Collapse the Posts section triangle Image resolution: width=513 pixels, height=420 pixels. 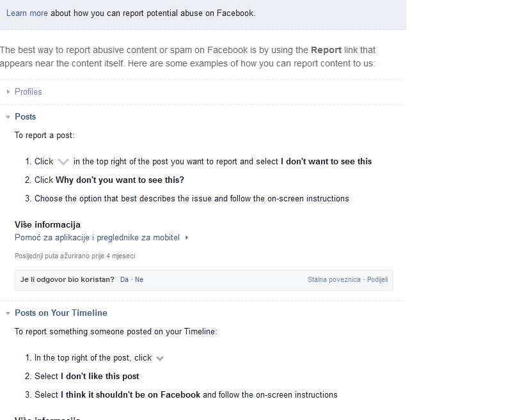pyautogui.click(x=8, y=117)
